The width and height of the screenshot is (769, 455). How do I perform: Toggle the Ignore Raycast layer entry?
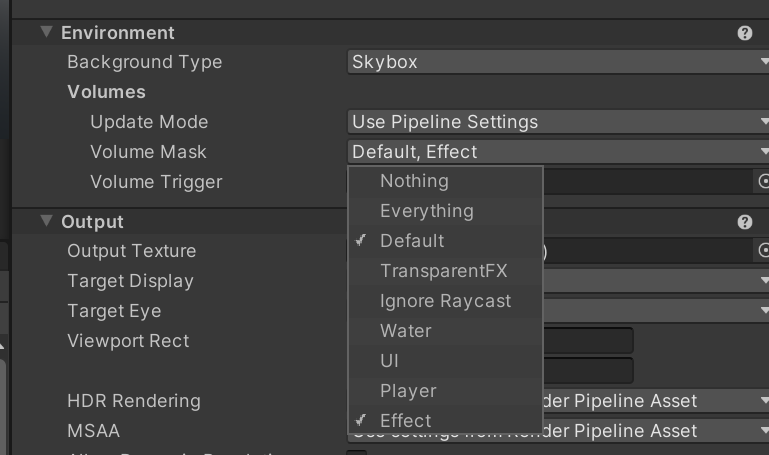point(445,301)
